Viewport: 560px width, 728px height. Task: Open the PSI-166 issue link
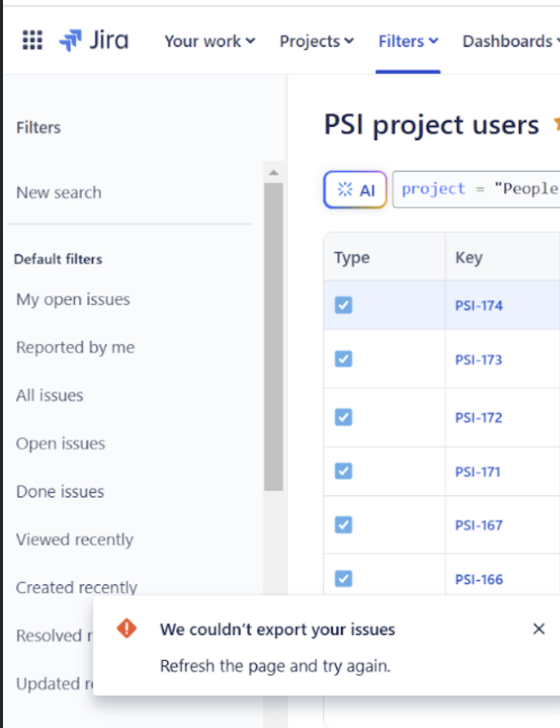(x=479, y=579)
